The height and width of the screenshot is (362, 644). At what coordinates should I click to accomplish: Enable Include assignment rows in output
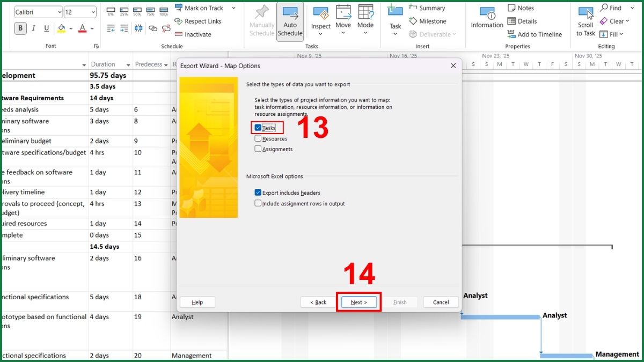pyautogui.click(x=258, y=203)
